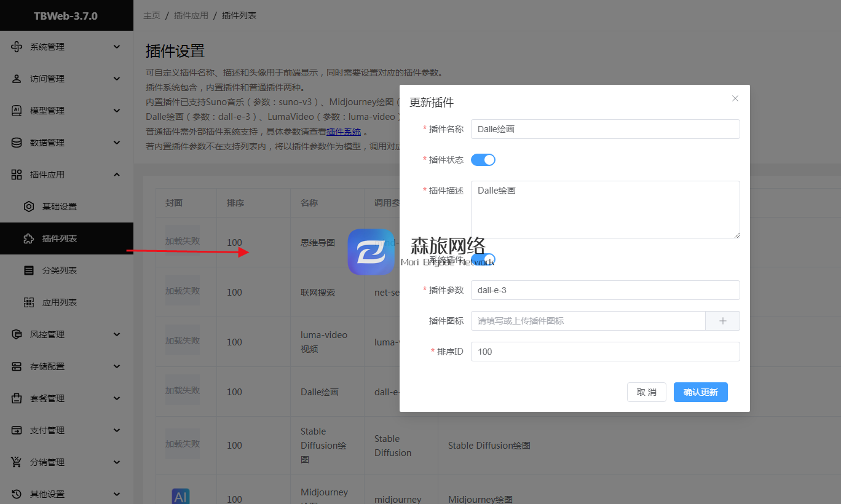This screenshot has width=841, height=504.
Task: Click the 其他设置 history icon
Action: pos(17,494)
